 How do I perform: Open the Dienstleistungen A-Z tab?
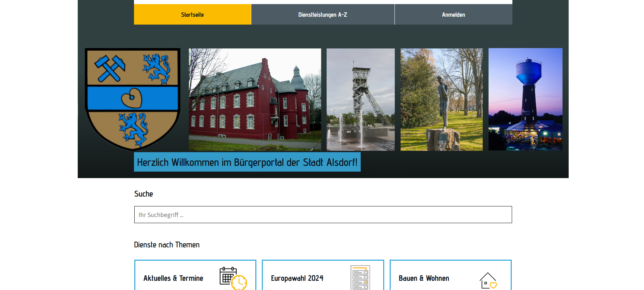pyautogui.click(x=323, y=15)
